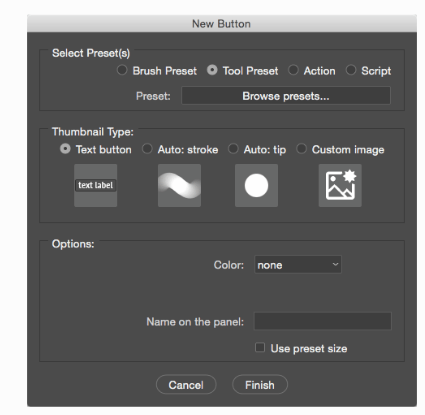425x415 pixels.
Task: Choose the Script preset option
Action: (351, 70)
